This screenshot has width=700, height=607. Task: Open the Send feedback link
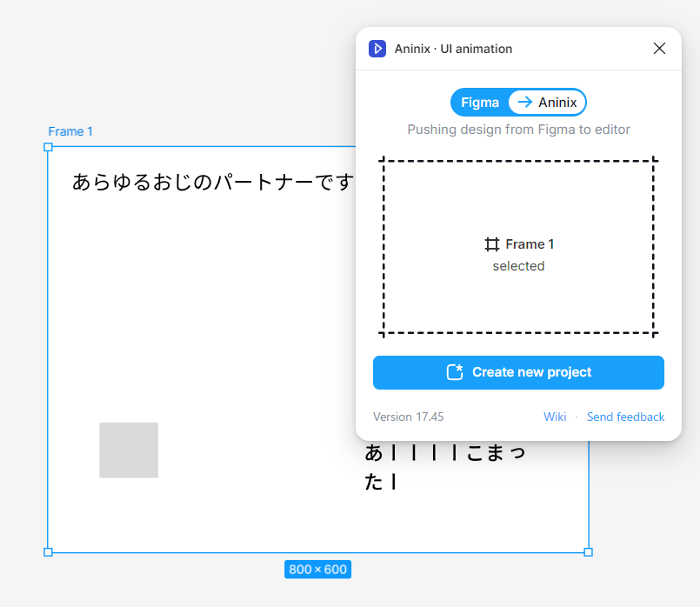[x=625, y=417]
